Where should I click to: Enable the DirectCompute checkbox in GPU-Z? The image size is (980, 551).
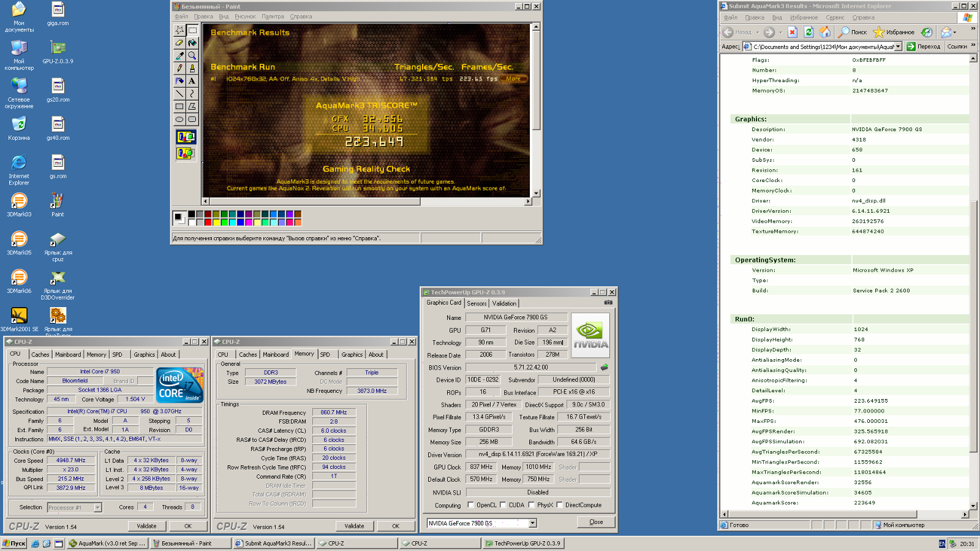click(x=559, y=505)
